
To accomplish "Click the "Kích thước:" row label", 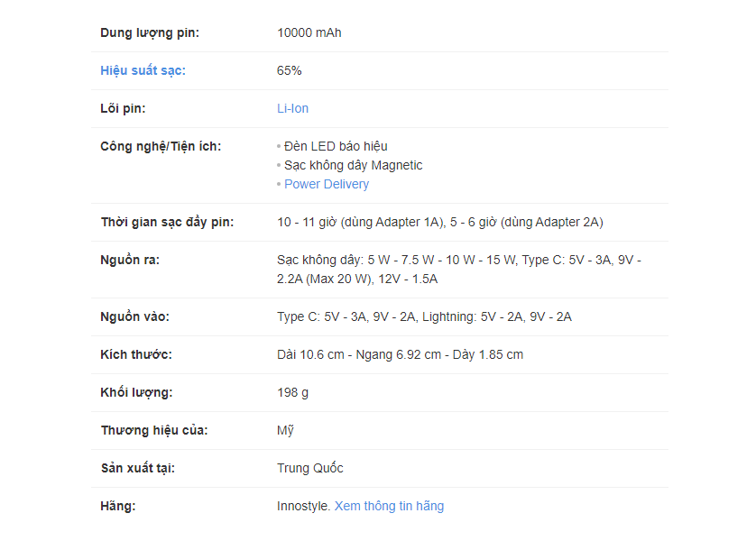I will tap(135, 354).
